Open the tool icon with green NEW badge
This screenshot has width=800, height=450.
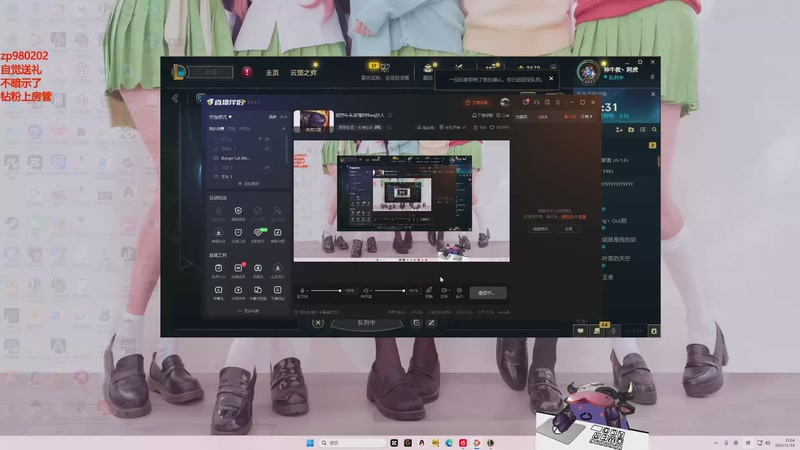coord(258,233)
